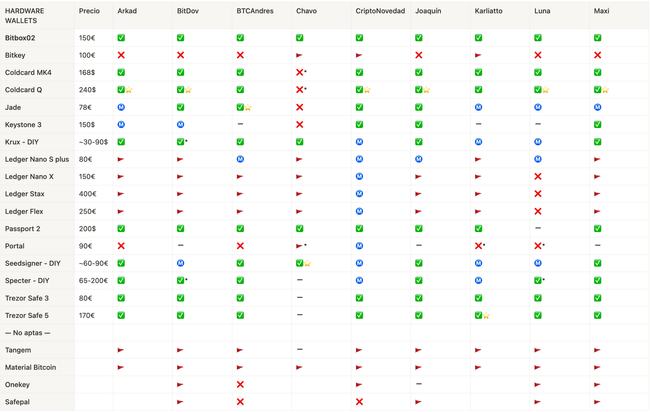Click the green checkmark for Passport 2 under Joaquín
The width and height of the screenshot is (650, 412).
[x=418, y=228]
